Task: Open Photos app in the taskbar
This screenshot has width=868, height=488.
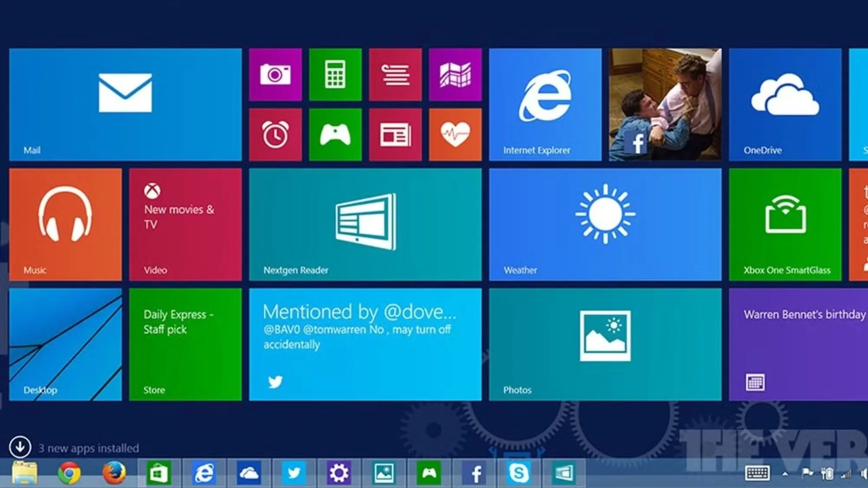Action: [x=384, y=473]
